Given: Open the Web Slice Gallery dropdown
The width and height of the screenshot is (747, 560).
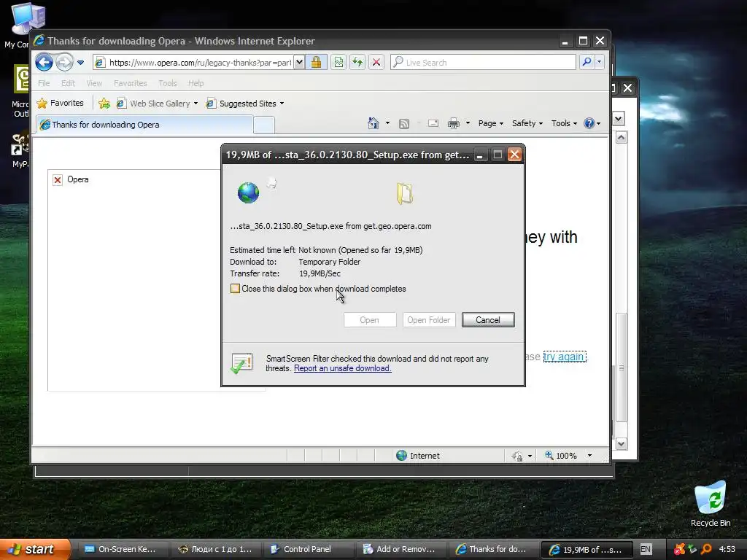Looking at the screenshot, I should click(x=196, y=104).
